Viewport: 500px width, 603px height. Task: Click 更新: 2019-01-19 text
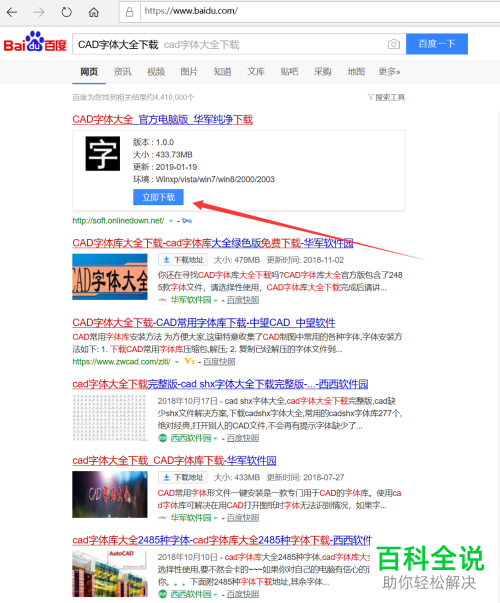[165, 167]
